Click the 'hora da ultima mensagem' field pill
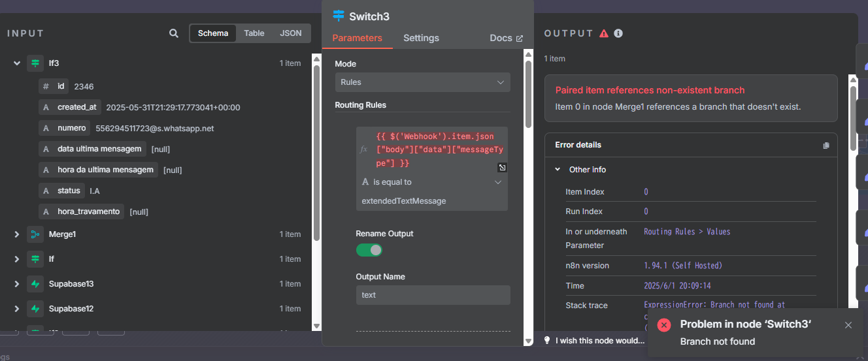Viewport: 868px width, 361px height. (x=98, y=170)
